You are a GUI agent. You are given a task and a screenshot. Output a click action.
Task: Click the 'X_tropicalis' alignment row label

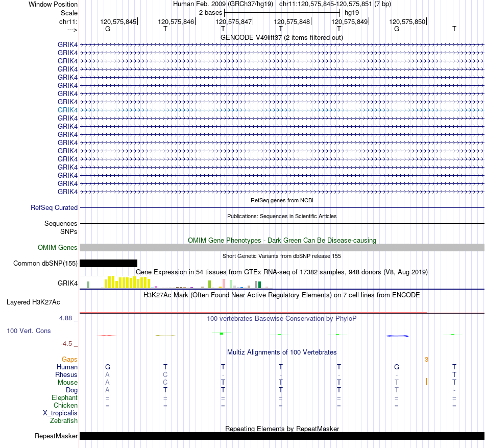[60, 413]
